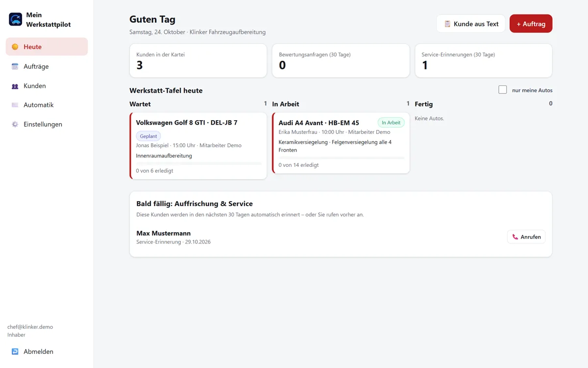Viewport: 588px width, 368px height.
Task: Click the In Arbeit status badge on Audi card
Action: click(391, 123)
